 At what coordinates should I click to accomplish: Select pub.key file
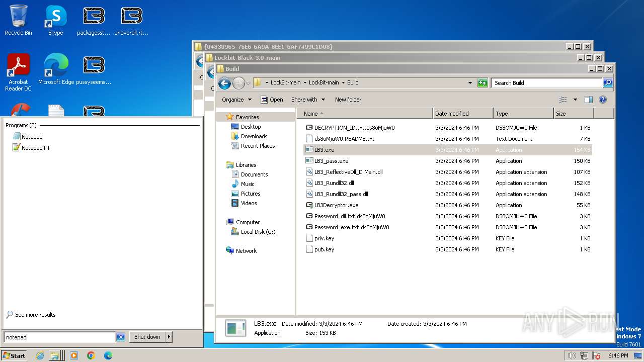click(324, 249)
